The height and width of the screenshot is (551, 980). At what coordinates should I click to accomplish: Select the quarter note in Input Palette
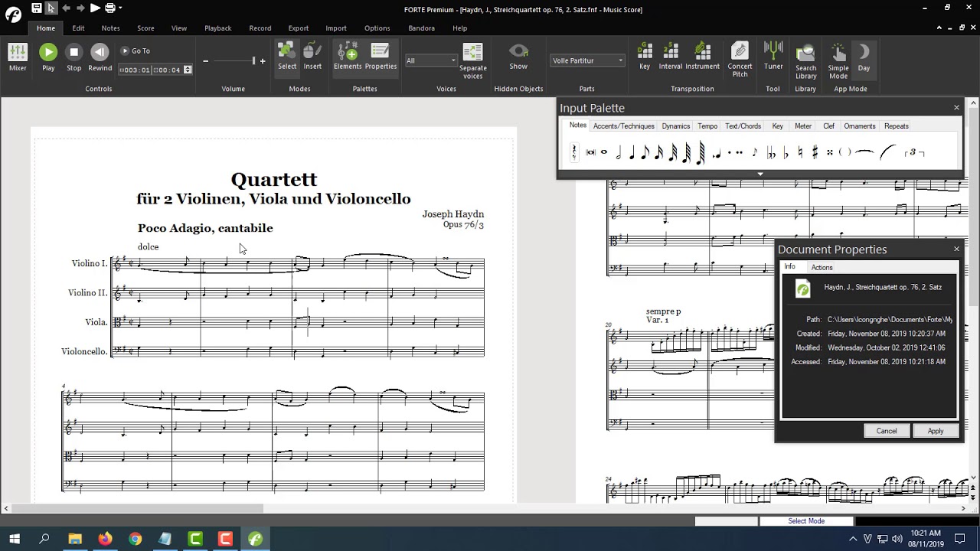(x=632, y=152)
